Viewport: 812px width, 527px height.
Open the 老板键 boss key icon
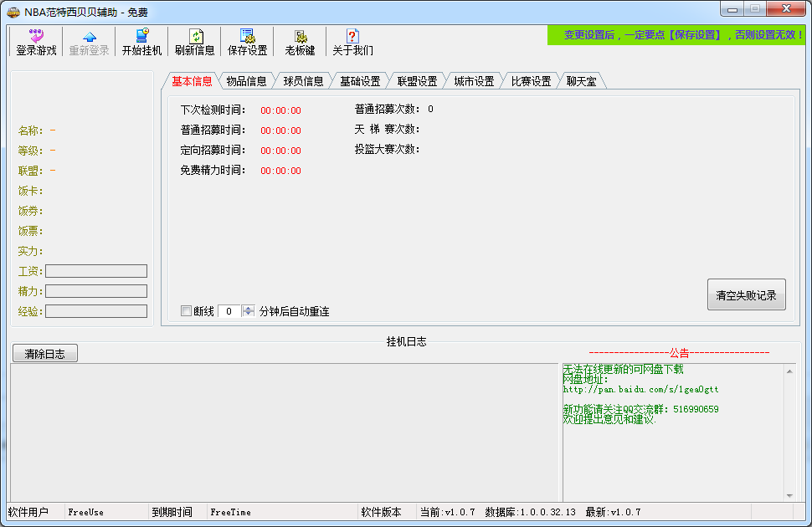pos(300,36)
